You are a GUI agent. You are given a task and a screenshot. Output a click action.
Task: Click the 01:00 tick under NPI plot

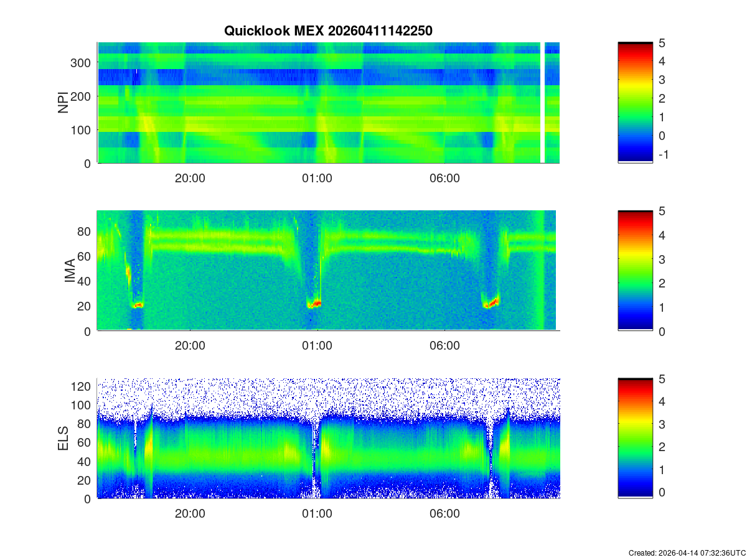click(317, 178)
